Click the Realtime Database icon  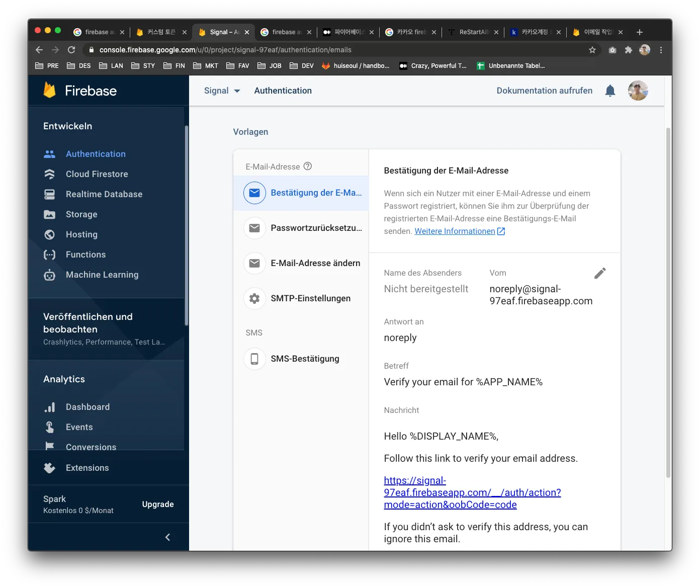tap(49, 194)
